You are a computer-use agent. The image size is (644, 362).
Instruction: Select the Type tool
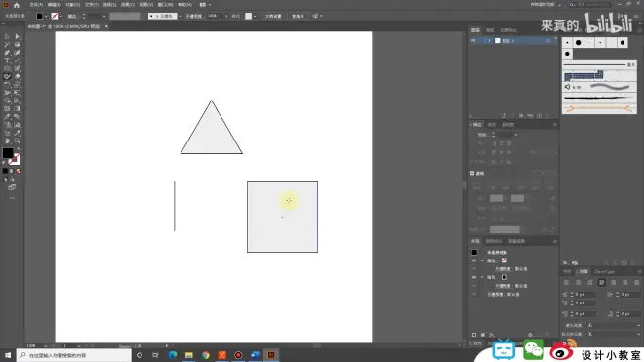coord(7,60)
